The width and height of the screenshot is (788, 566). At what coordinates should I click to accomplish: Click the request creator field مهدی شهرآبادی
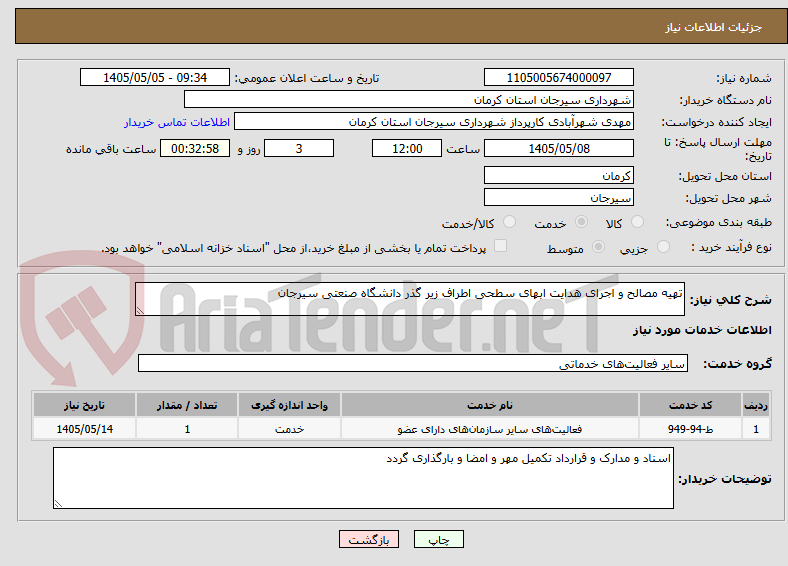click(434, 122)
